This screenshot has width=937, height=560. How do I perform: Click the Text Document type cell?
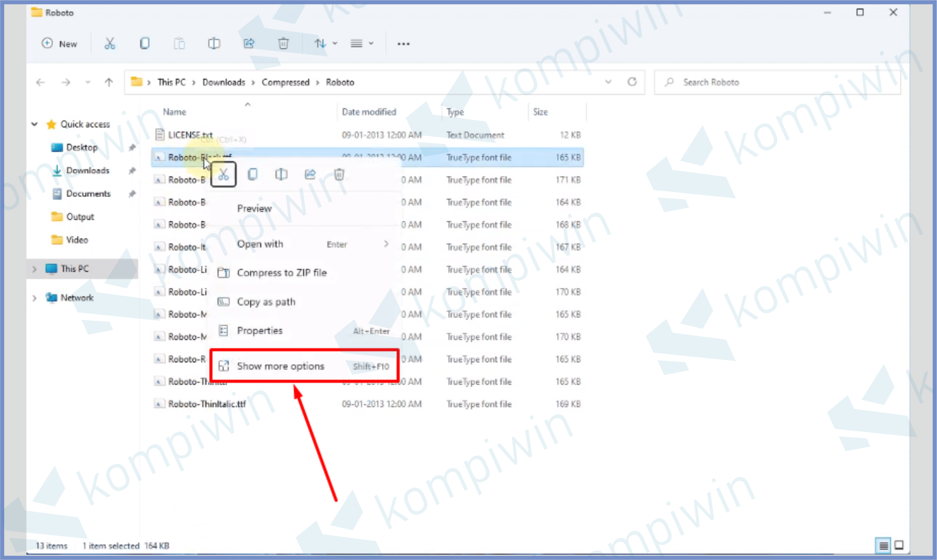(475, 135)
